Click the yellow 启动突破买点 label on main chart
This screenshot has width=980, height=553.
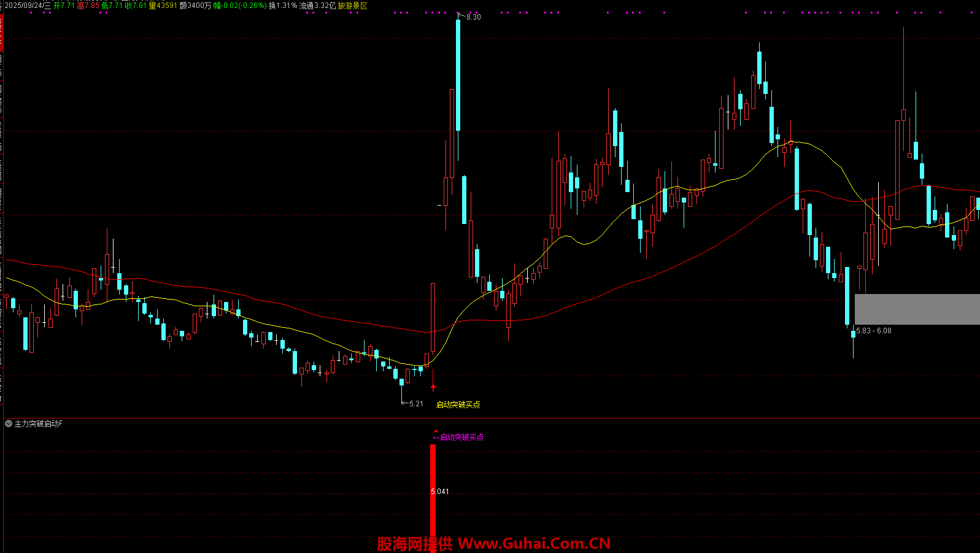click(x=458, y=404)
